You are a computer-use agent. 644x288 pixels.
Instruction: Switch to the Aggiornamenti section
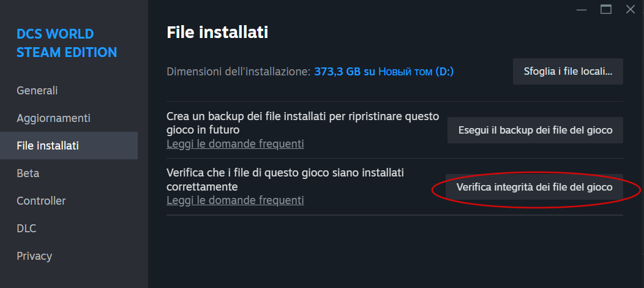point(53,118)
